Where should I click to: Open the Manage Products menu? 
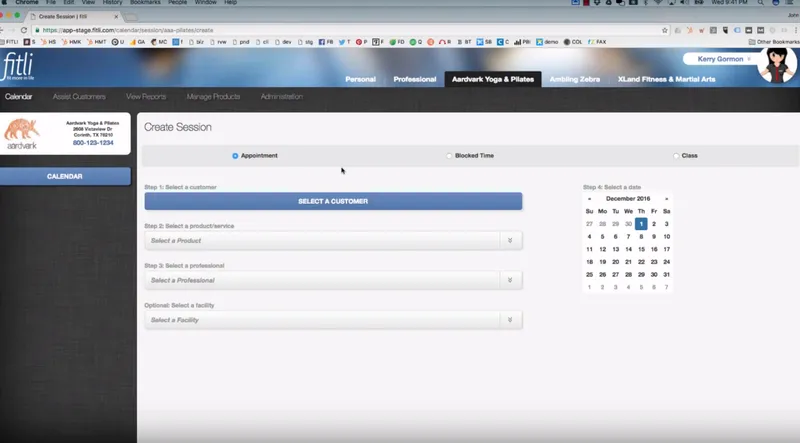[213, 96]
